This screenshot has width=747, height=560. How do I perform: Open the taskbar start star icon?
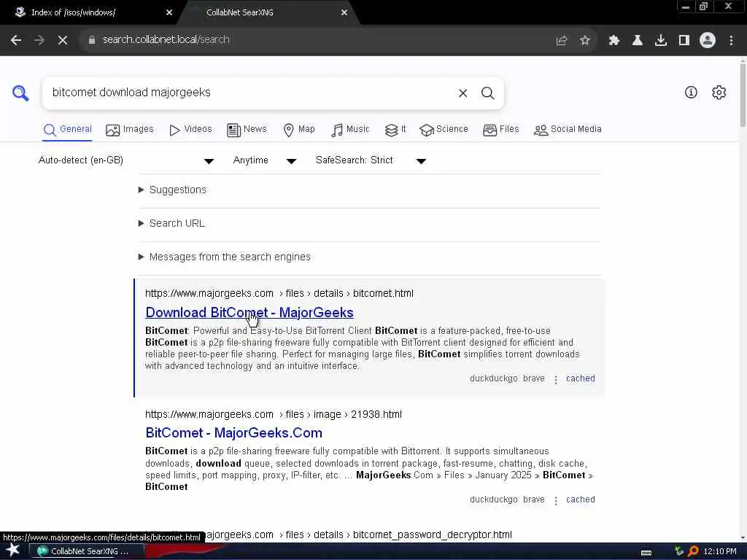pyautogui.click(x=13, y=551)
